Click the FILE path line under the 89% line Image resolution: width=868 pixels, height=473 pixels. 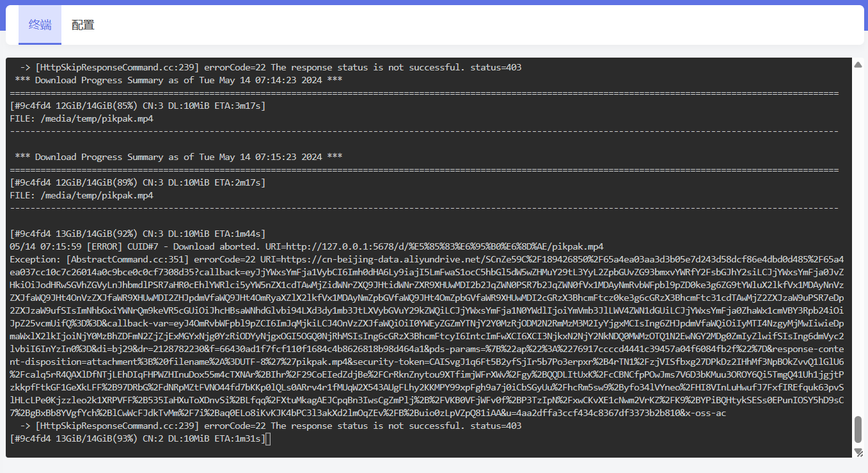(81, 195)
